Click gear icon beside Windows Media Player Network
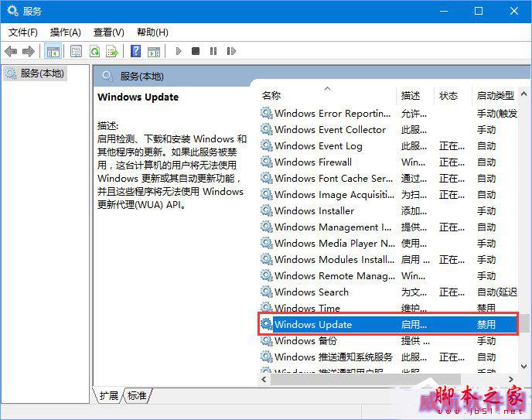Image resolution: width=532 pixels, height=420 pixels. (267, 243)
